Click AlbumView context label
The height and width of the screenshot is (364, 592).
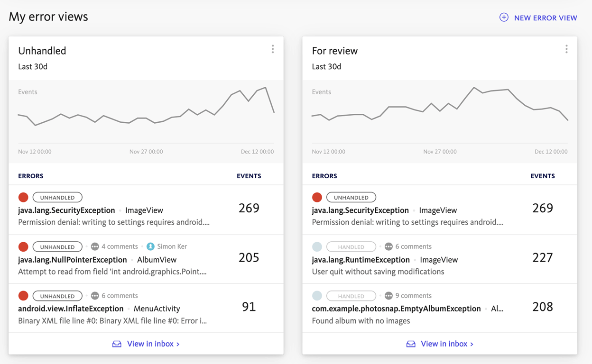(157, 260)
